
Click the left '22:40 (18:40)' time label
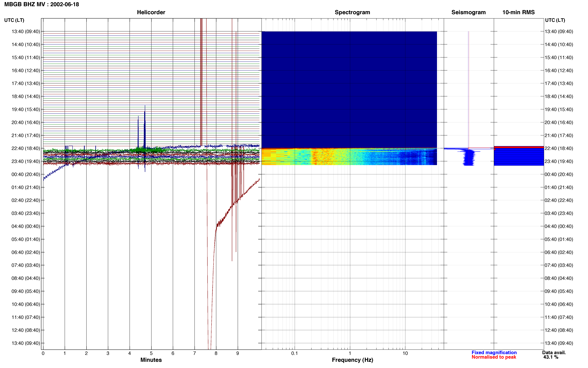click(x=26, y=148)
